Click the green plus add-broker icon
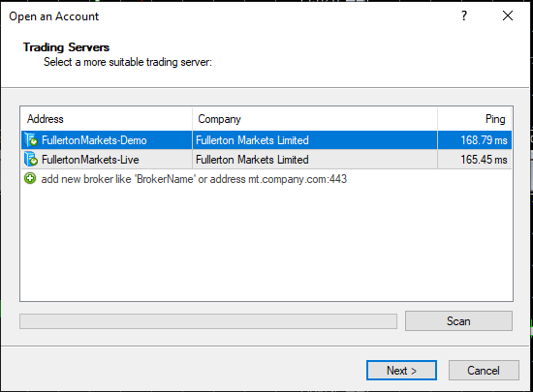The height and width of the screenshot is (392, 533). click(30, 178)
